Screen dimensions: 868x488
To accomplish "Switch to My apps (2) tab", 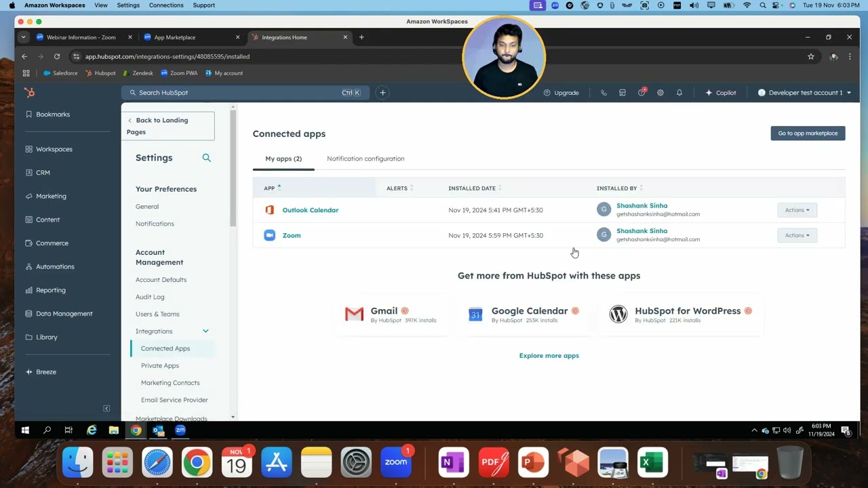I will coord(283,159).
